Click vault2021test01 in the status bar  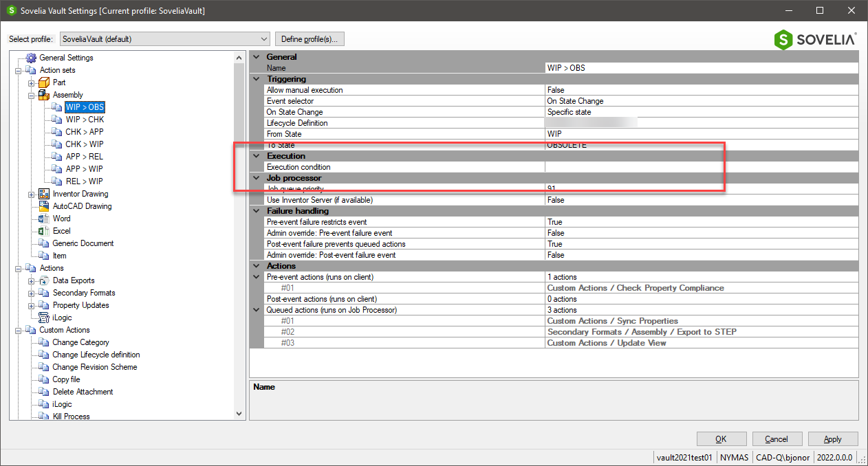pos(684,458)
